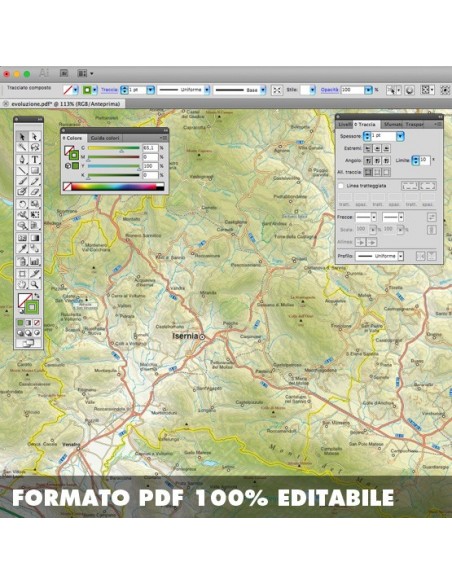Click the swap arrowheads button in Traccia panel
The height and width of the screenshot is (584, 452).
(432, 217)
